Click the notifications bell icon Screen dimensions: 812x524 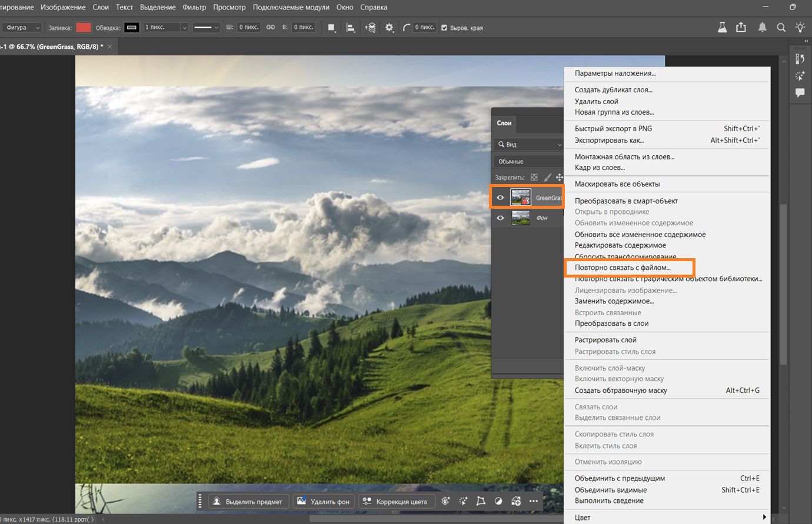click(762, 28)
